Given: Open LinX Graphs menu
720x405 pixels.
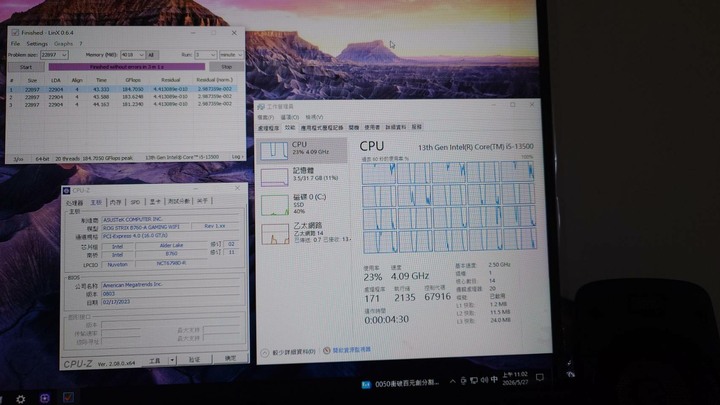Looking at the screenshot, I should [x=63, y=44].
